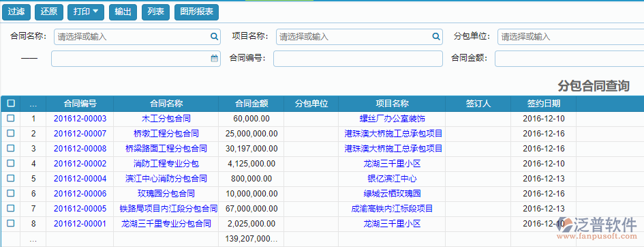The height and width of the screenshot is (247, 644).
Task: Focus the date input field
Action: click(136, 59)
